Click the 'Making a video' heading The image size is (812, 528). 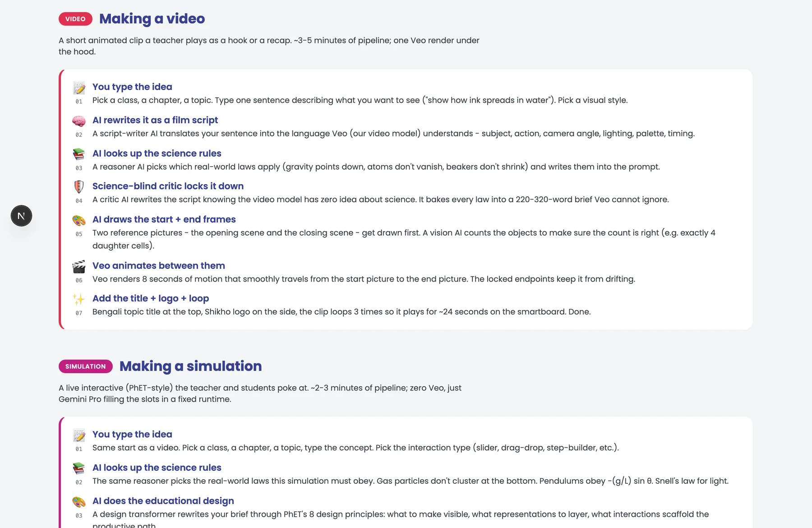[x=152, y=19]
